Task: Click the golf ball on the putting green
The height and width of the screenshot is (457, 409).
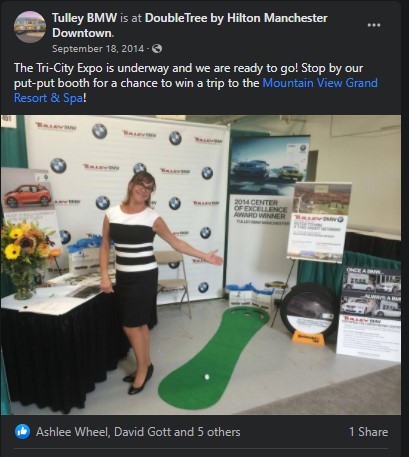Action: (207, 377)
